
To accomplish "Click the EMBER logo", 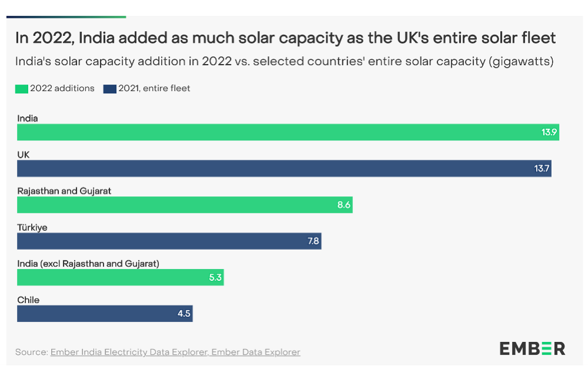I will click(x=532, y=348).
